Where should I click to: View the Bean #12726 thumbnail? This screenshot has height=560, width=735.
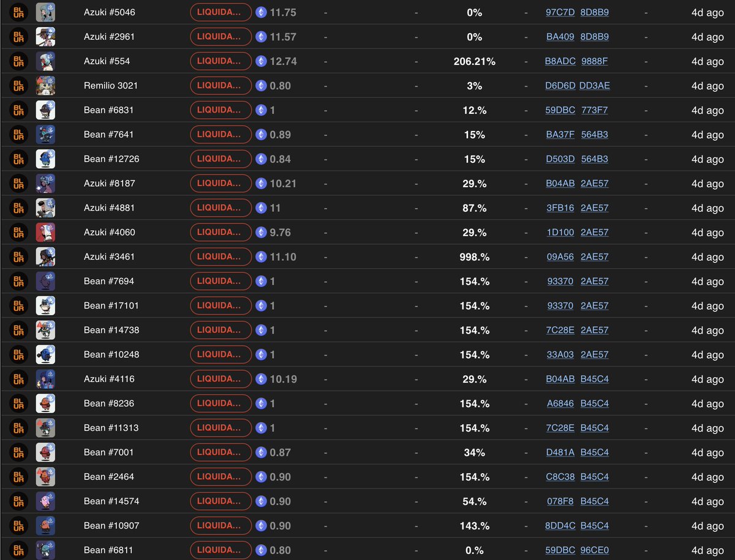coord(46,159)
